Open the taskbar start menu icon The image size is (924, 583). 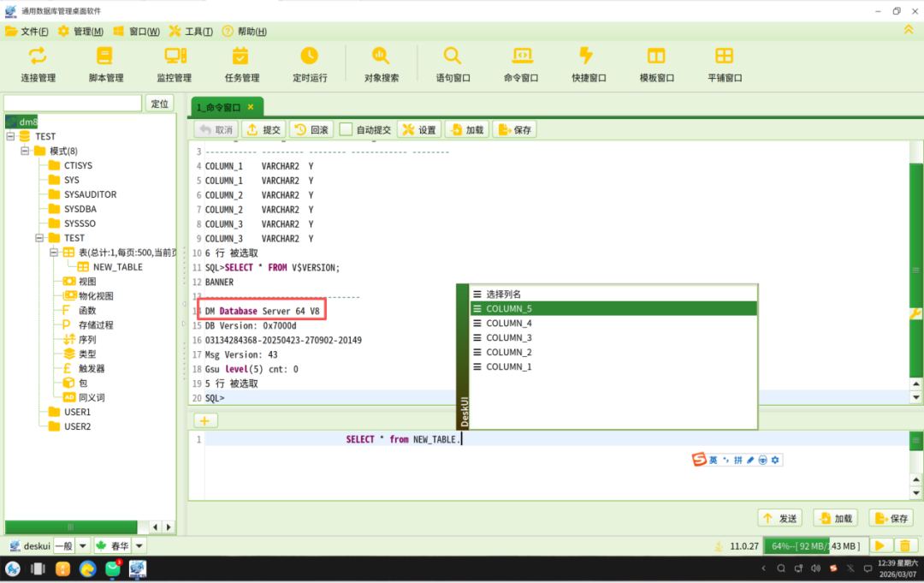click(x=13, y=568)
